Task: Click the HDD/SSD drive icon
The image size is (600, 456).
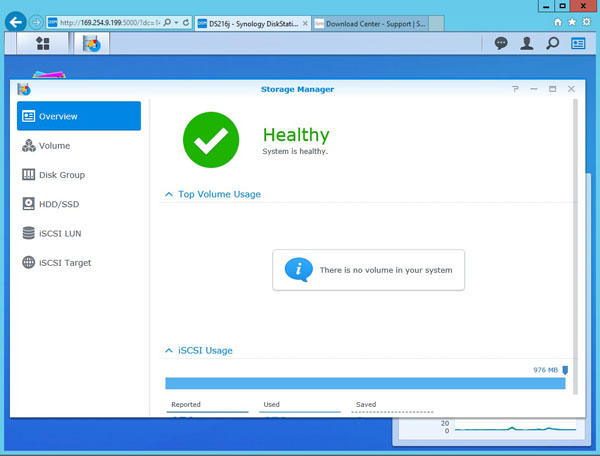Action: click(29, 204)
